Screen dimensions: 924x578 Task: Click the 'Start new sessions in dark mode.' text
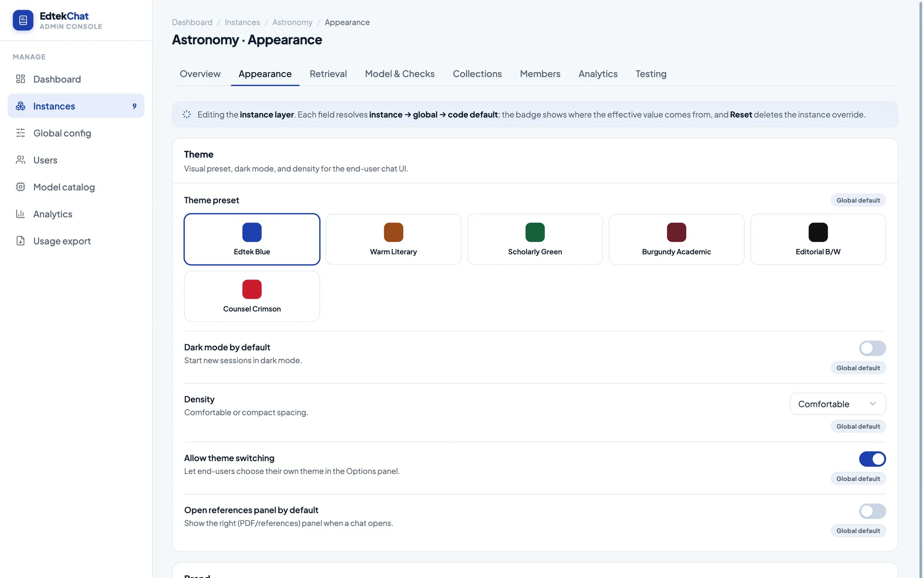point(243,360)
